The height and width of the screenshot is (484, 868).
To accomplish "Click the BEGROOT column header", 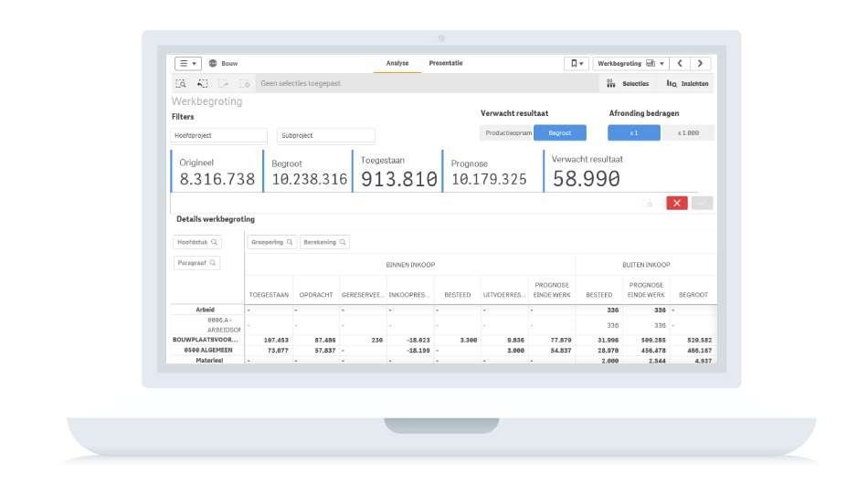I will [x=693, y=295].
